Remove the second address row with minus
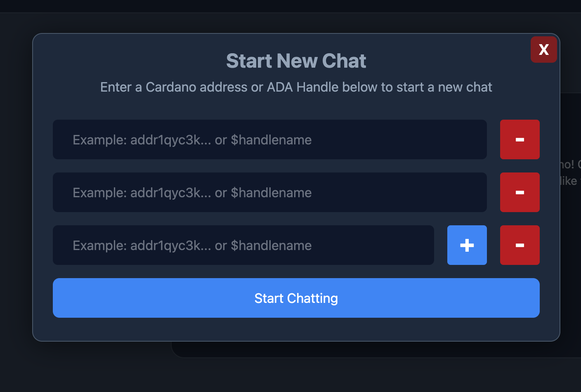Image resolution: width=581 pixels, height=392 pixels. (520, 192)
